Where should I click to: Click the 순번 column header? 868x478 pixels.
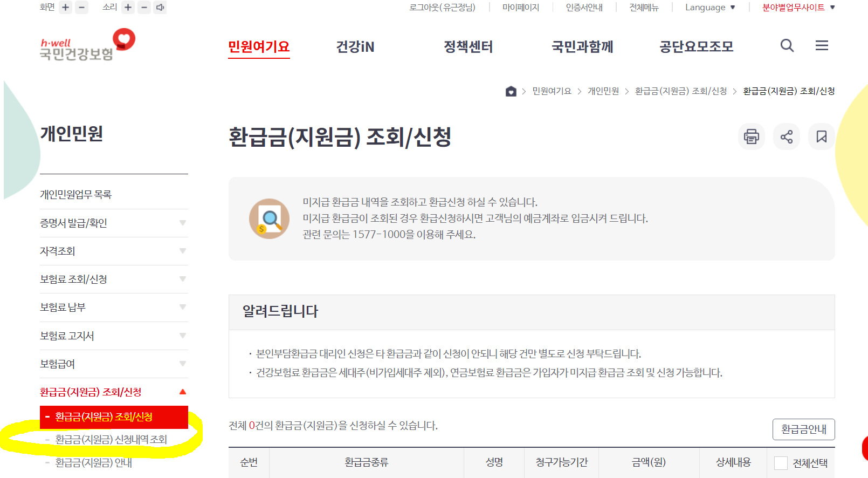(249, 462)
